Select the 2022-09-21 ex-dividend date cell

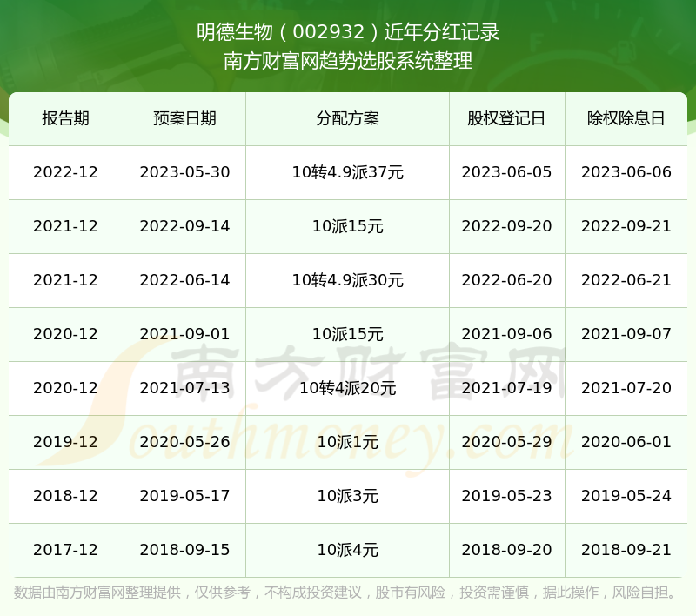click(626, 226)
